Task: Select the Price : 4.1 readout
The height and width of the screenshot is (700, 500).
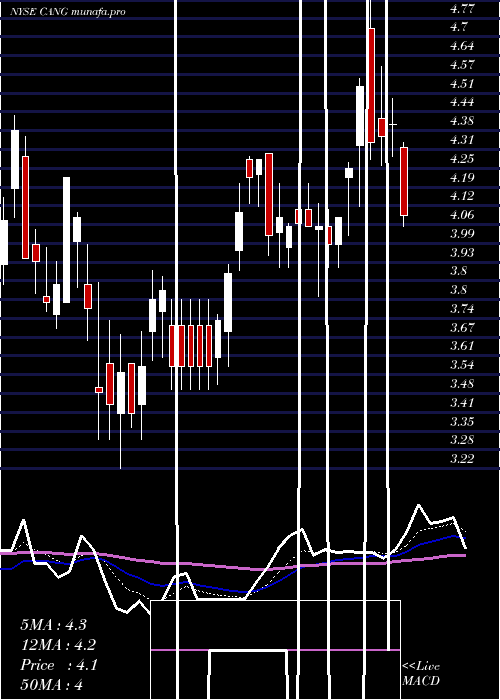Action: pos(58,665)
